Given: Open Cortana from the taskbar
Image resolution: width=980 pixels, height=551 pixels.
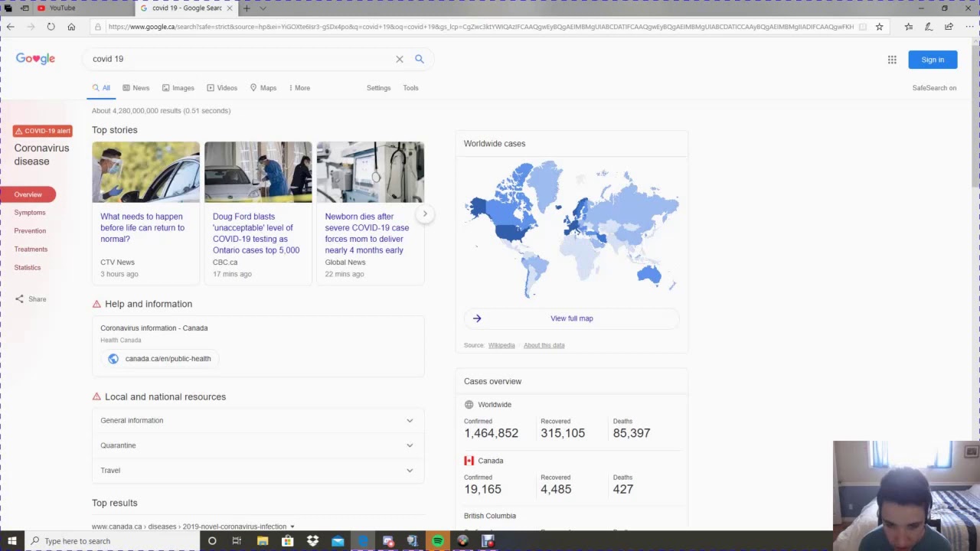Looking at the screenshot, I should (212, 541).
